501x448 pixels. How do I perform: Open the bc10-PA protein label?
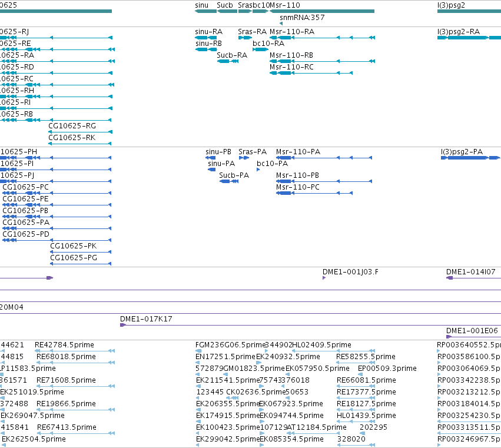[x=272, y=164]
